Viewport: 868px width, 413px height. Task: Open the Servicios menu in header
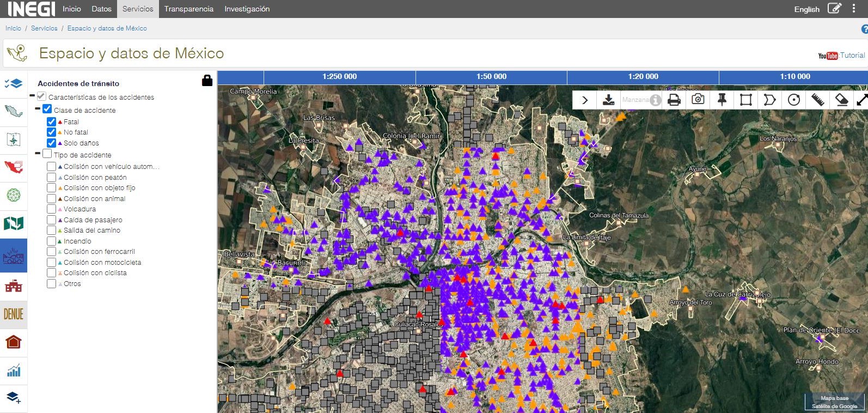tap(138, 9)
